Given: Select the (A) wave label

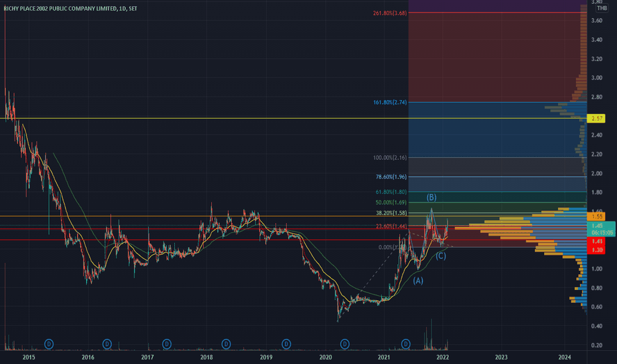Looking at the screenshot, I should point(418,281).
